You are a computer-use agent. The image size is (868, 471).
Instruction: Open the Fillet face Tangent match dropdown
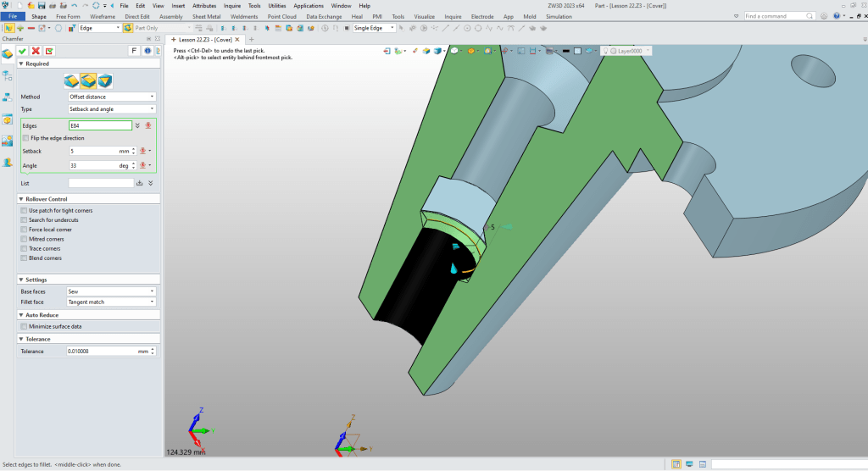[112, 302]
